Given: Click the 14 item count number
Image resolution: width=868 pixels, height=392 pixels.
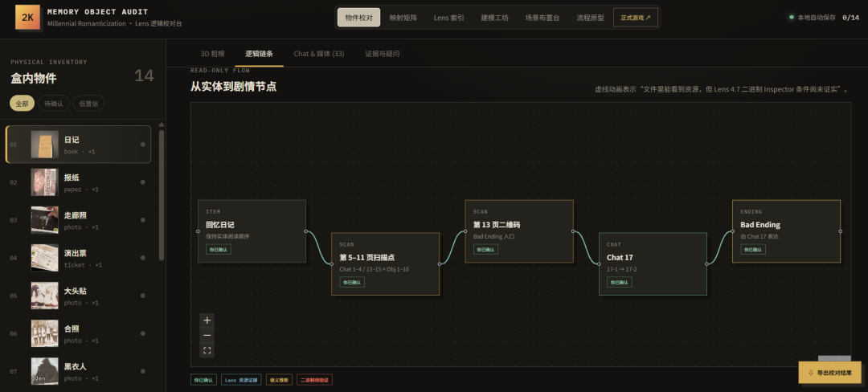Looking at the screenshot, I should 144,76.
